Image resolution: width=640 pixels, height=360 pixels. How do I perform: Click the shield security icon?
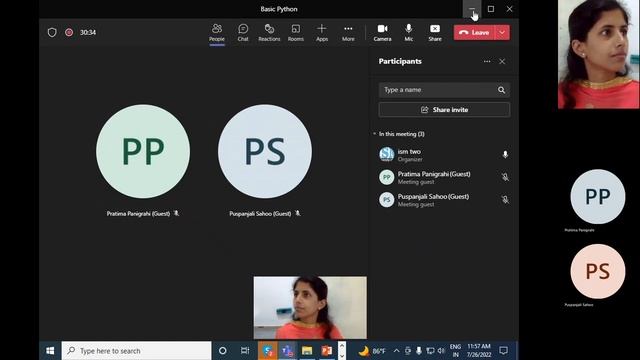[x=52, y=32]
